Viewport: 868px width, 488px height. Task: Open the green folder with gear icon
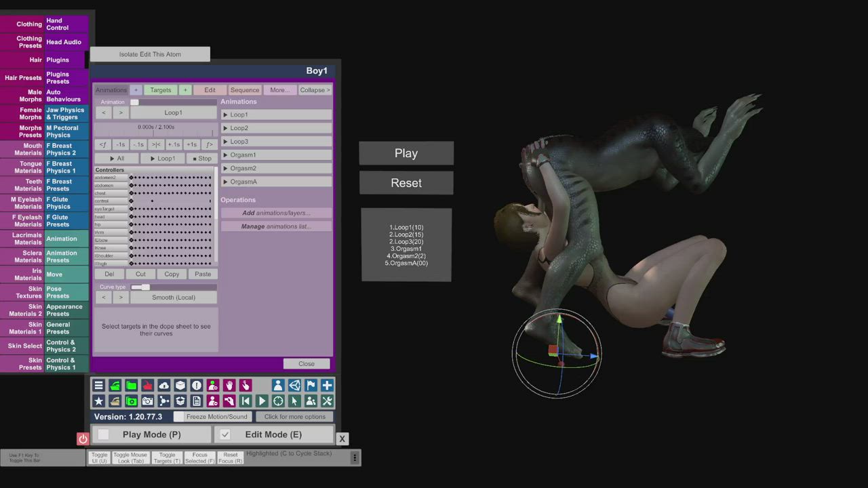click(132, 401)
